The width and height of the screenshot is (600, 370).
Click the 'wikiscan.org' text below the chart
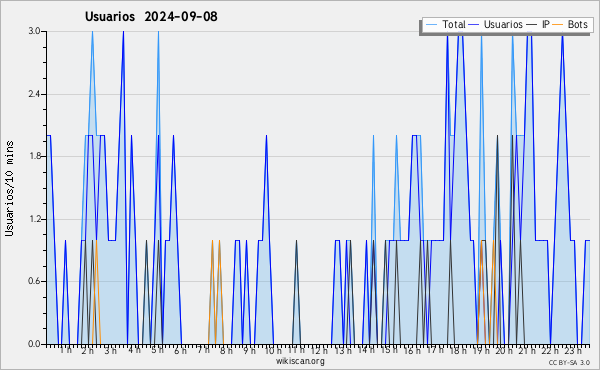click(300, 361)
